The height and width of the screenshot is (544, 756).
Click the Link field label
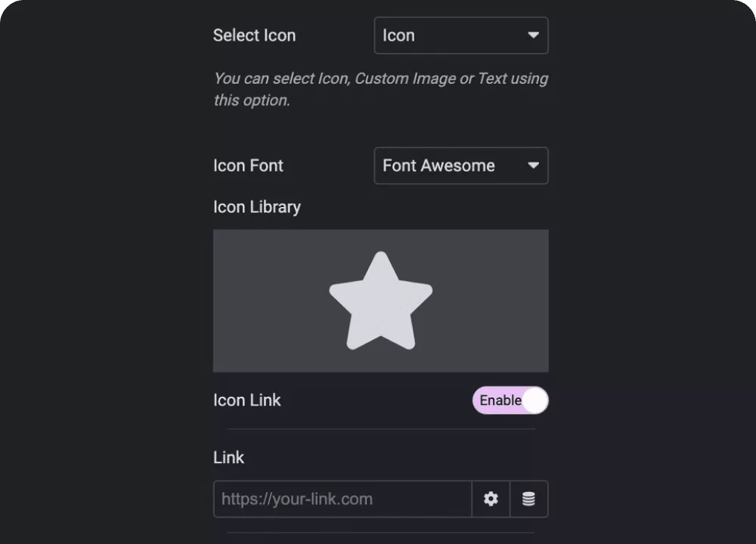tap(228, 457)
